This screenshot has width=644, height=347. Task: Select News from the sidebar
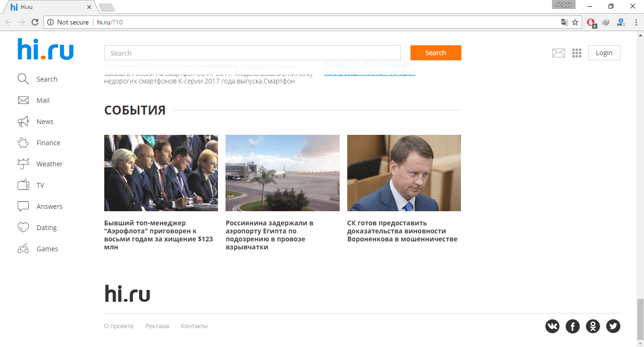tap(44, 121)
